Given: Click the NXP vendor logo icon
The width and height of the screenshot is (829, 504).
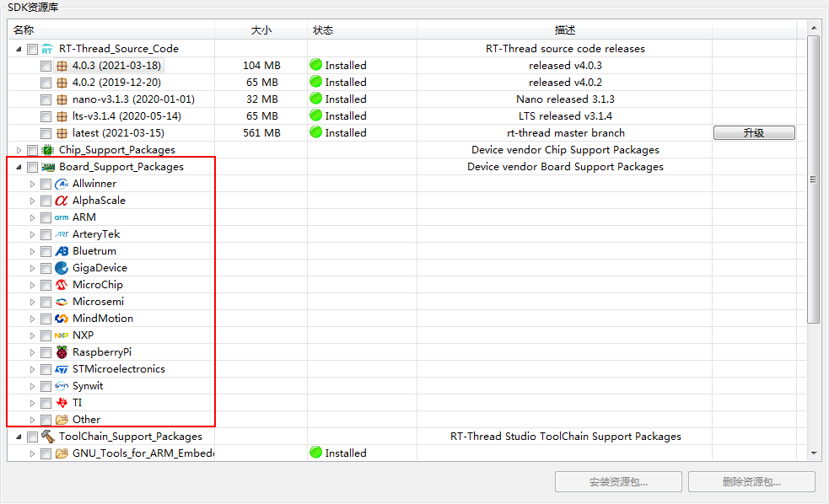Looking at the screenshot, I should click(62, 335).
